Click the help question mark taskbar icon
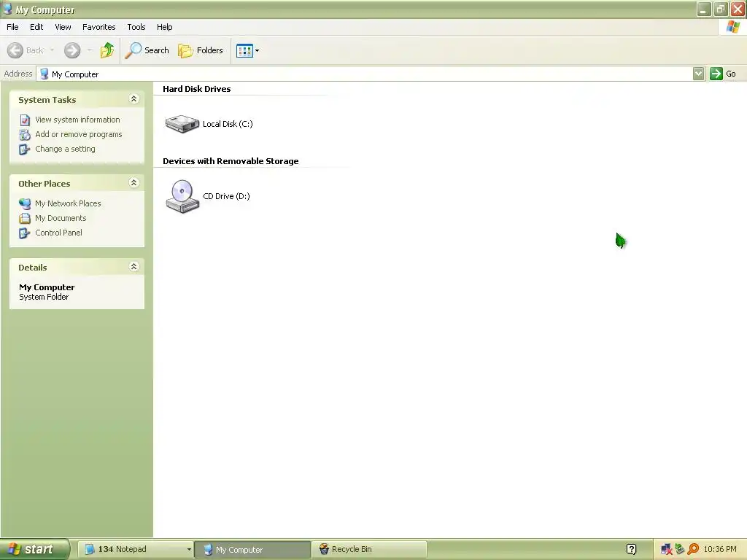 (x=631, y=550)
